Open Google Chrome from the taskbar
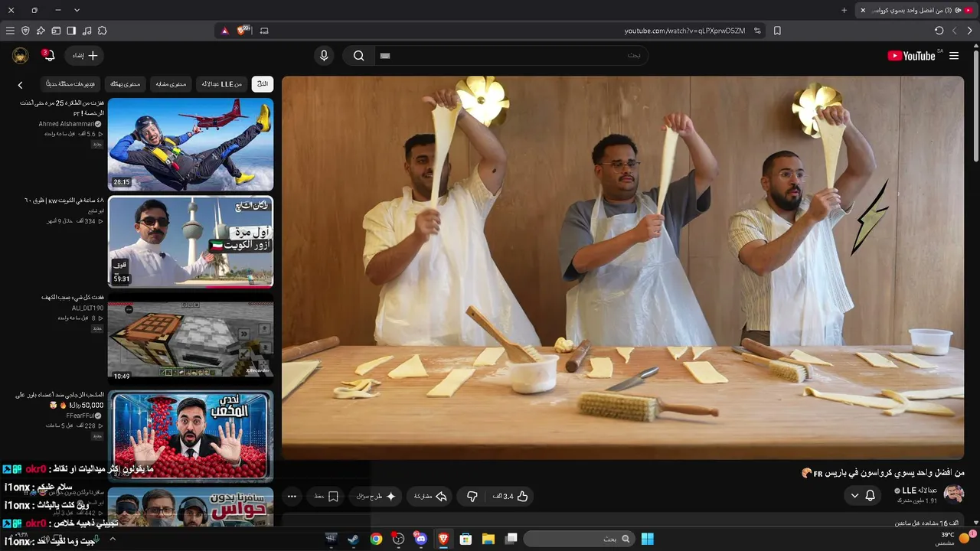Viewport: 980px width, 551px height. click(x=376, y=539)
